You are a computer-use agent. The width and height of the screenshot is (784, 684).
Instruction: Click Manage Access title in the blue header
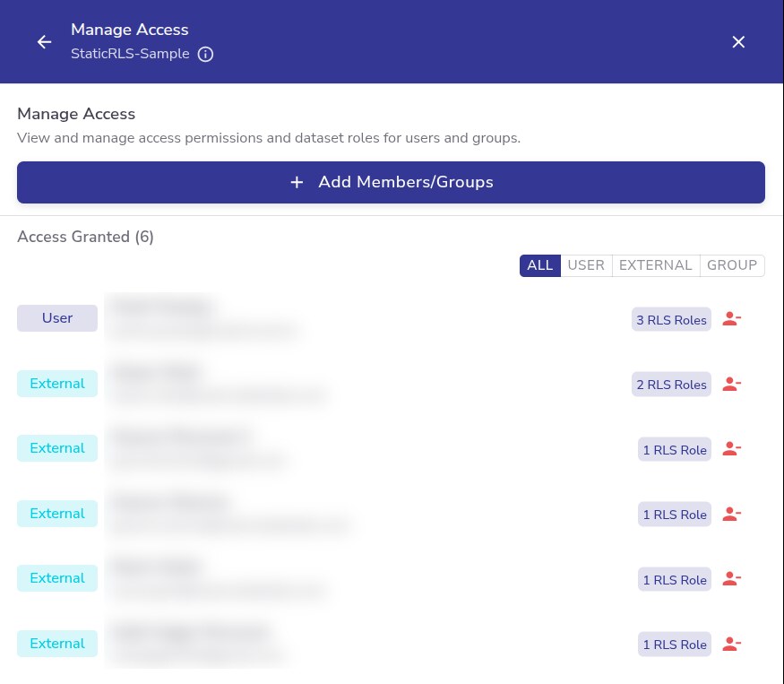tap(130, 30)
